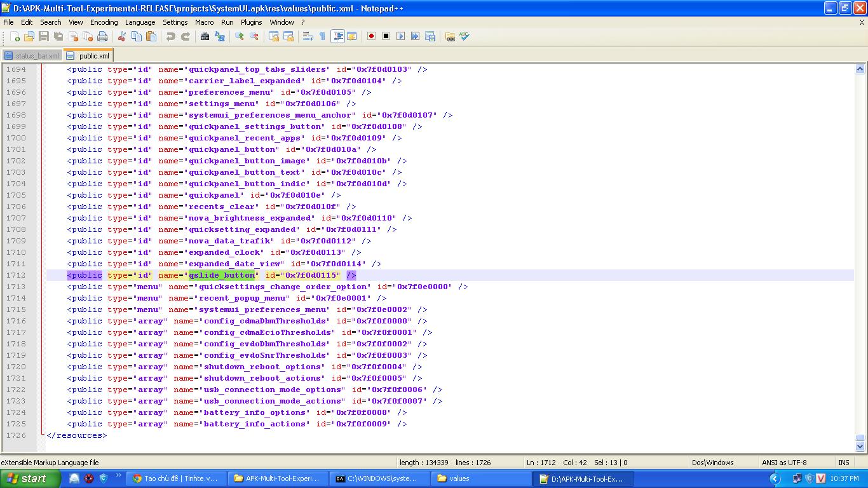868x488 pixels.
Task: Click the qslide_button name text
Action: 222,275
